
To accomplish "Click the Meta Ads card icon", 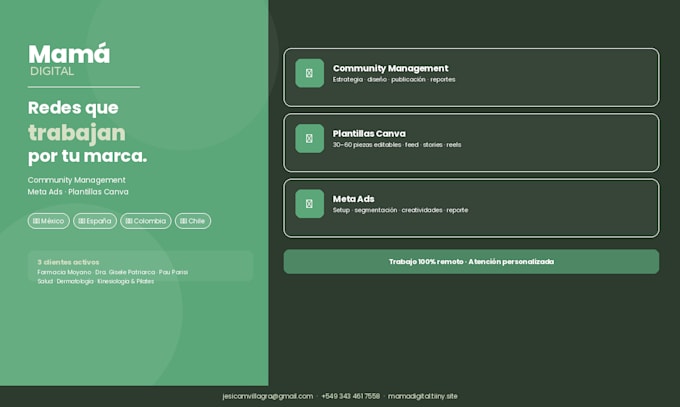I will [309, 204].
